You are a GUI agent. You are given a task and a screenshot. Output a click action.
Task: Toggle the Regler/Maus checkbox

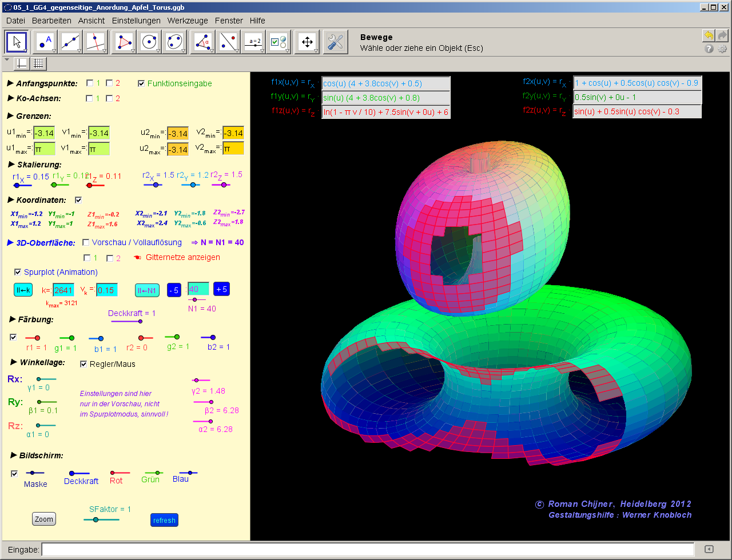click(83, 364)
